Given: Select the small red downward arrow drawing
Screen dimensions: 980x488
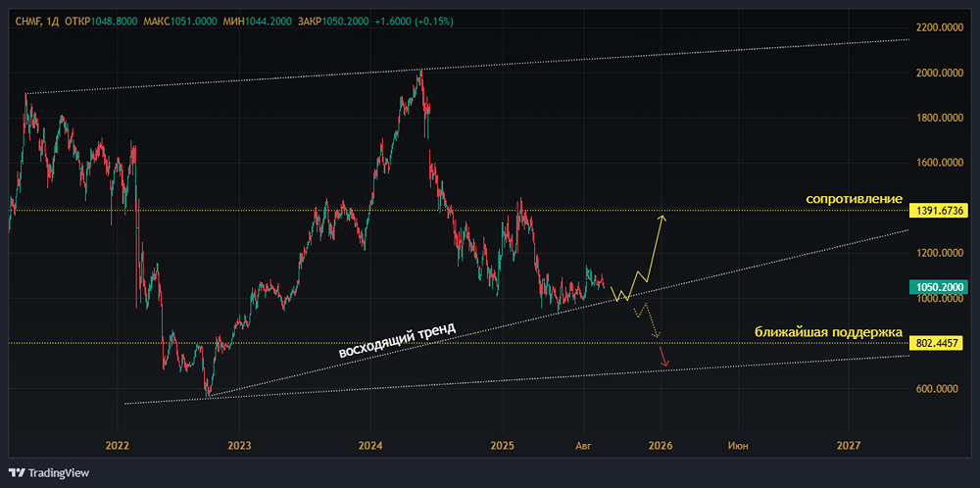Looking at the screenshot, I should [665, 358].
